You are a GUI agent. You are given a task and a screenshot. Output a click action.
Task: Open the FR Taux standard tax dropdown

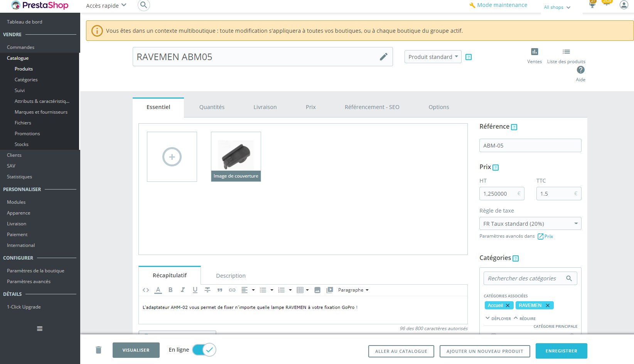[530, 223]
